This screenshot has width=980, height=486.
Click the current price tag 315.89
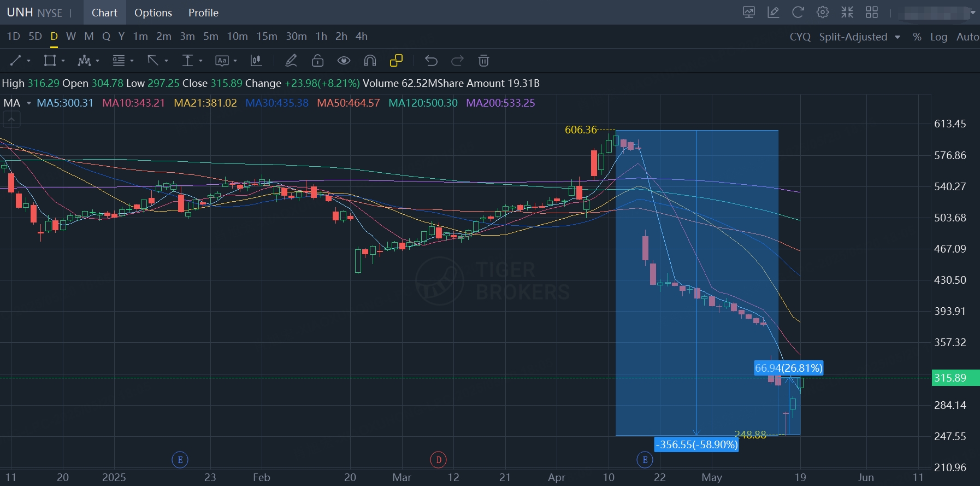pyautogui.click(x=955, y=378)
